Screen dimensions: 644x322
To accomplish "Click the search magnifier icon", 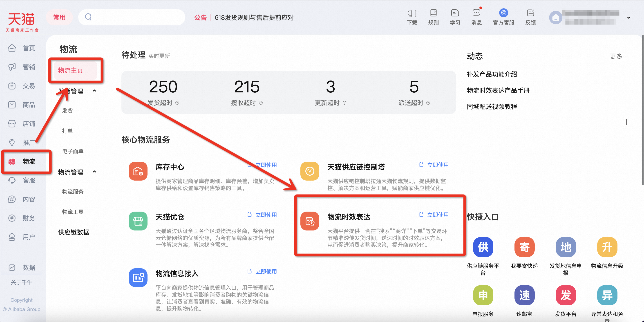I will tap(88, 17).
